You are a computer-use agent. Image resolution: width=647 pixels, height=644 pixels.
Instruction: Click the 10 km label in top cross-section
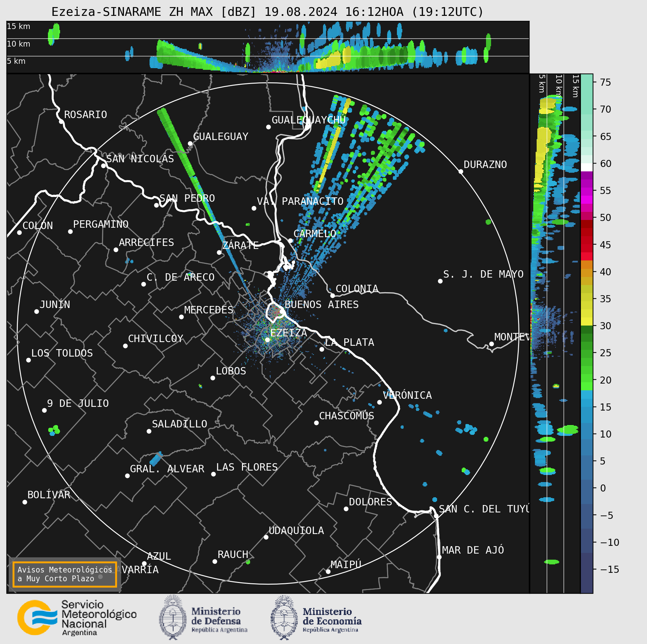click(19, 44)
